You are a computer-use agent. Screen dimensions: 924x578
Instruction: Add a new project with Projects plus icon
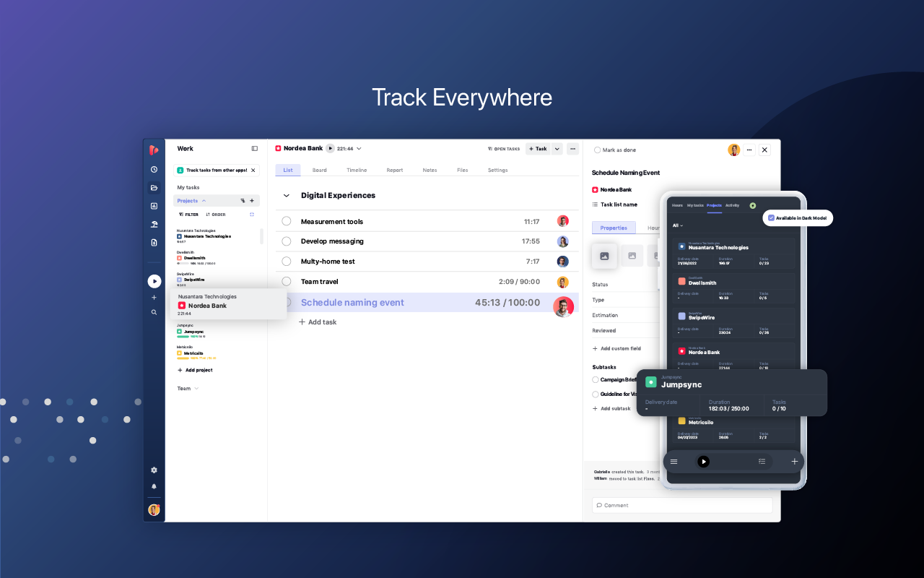pos(252,201)
